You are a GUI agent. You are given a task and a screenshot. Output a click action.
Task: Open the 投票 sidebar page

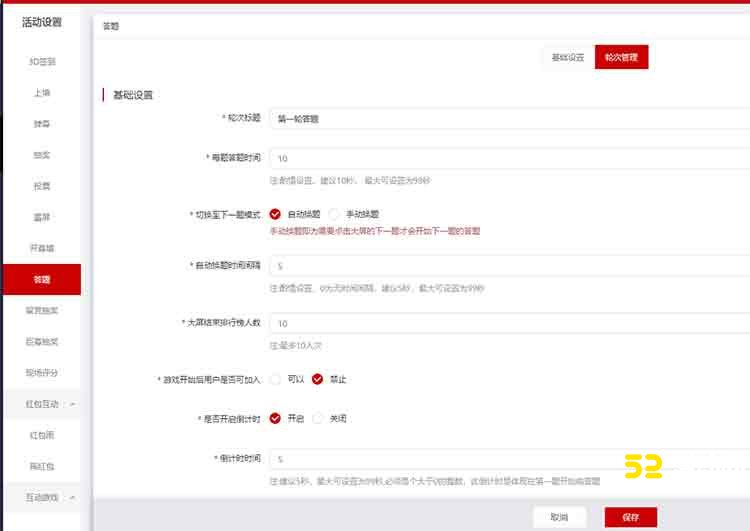click(x=42, y=186)
